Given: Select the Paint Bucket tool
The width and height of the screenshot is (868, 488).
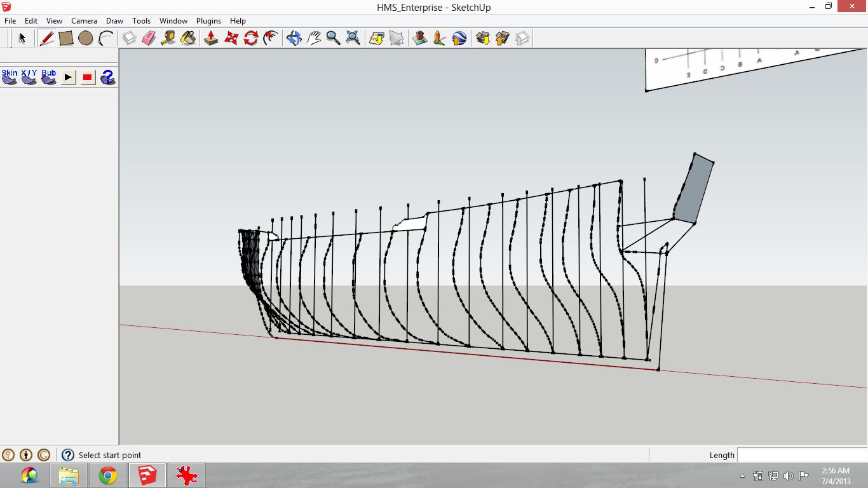Looking at the screenshot, I should 188,38.
